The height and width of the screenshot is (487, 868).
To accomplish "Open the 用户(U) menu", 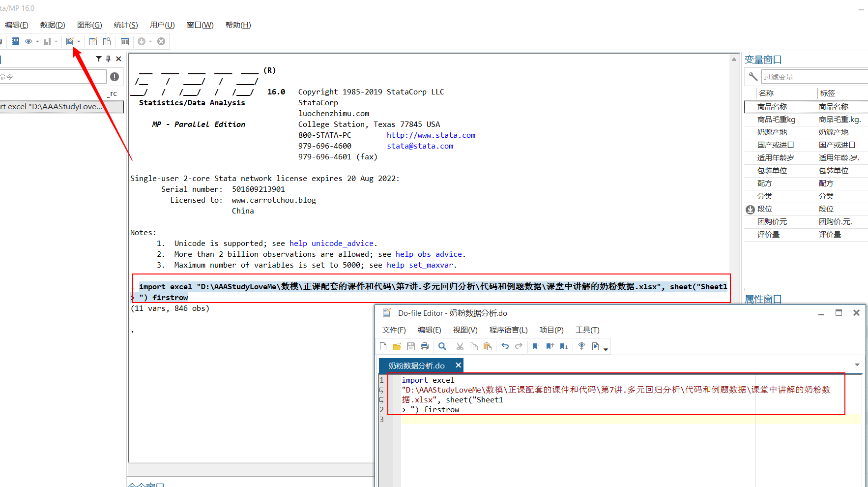I will [x=162, y=25].
